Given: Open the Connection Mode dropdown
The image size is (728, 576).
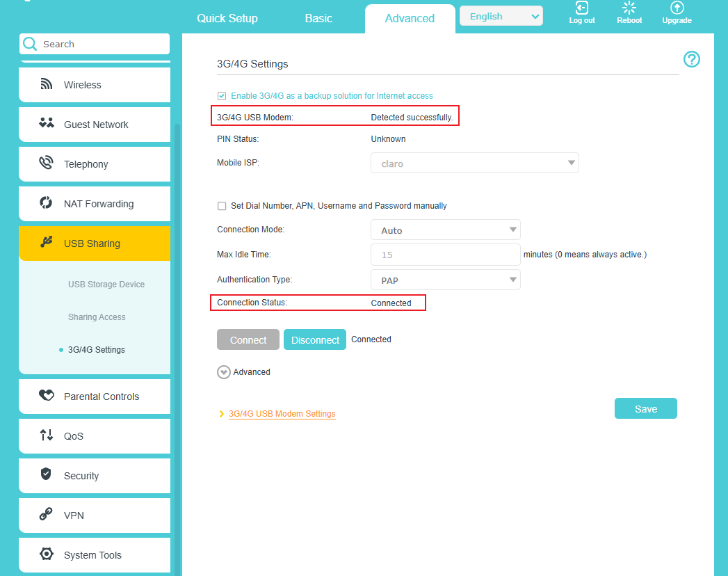Looking at the screenshot, I should point(445,230).
